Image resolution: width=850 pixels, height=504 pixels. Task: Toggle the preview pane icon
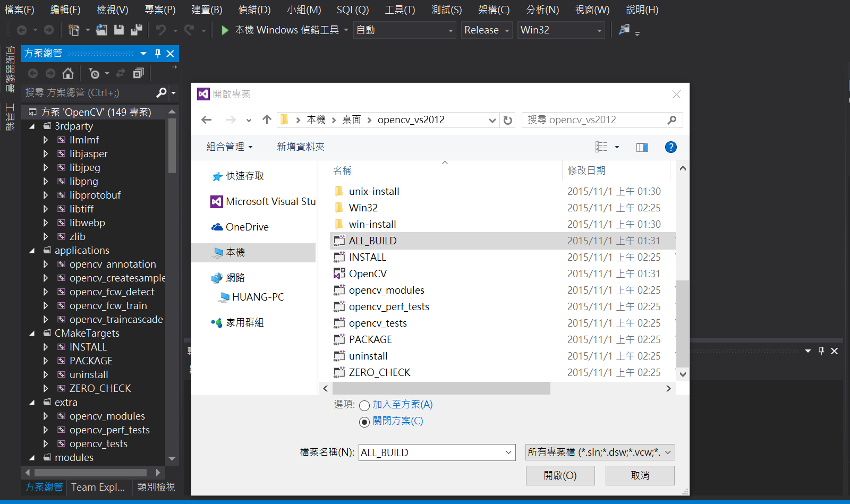[642, 147]
